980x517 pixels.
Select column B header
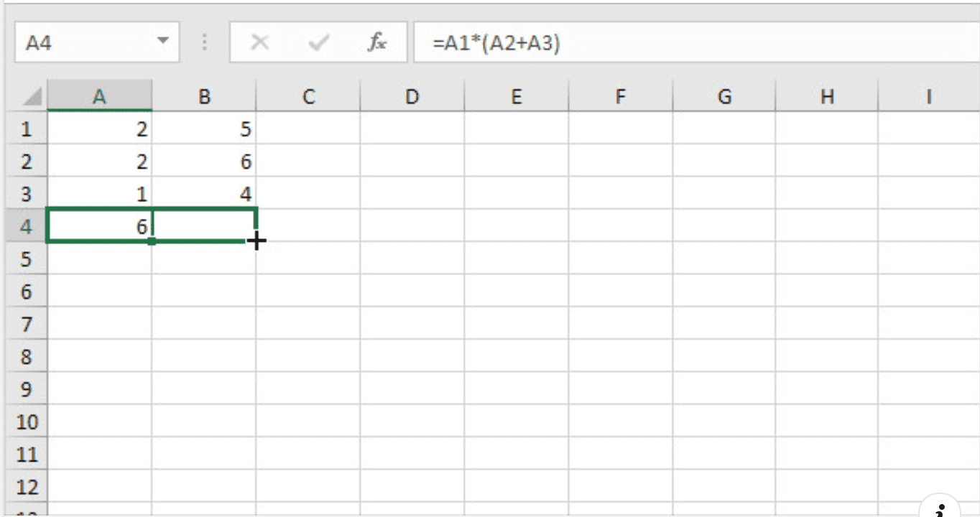[204, 97]
